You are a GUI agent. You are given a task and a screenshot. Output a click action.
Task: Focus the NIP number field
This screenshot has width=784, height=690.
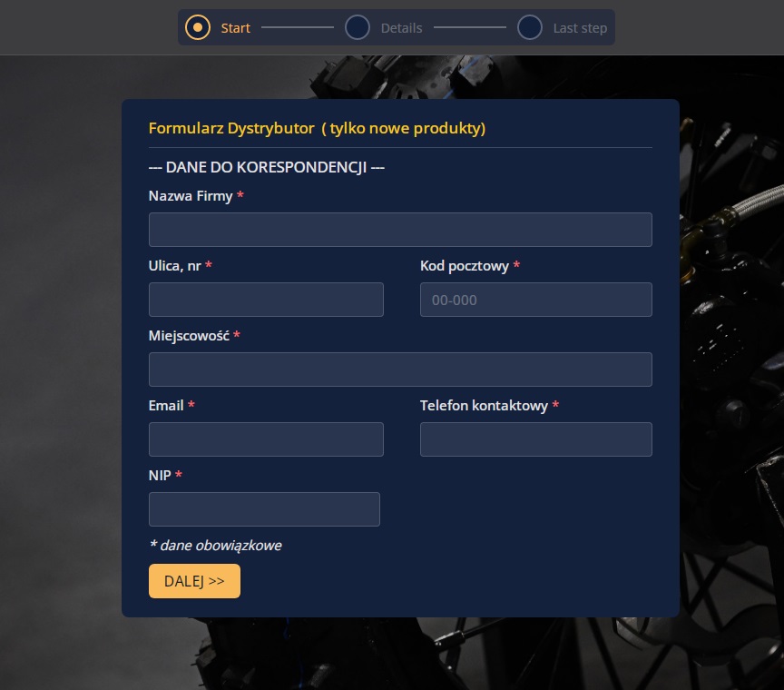point(264,509)
